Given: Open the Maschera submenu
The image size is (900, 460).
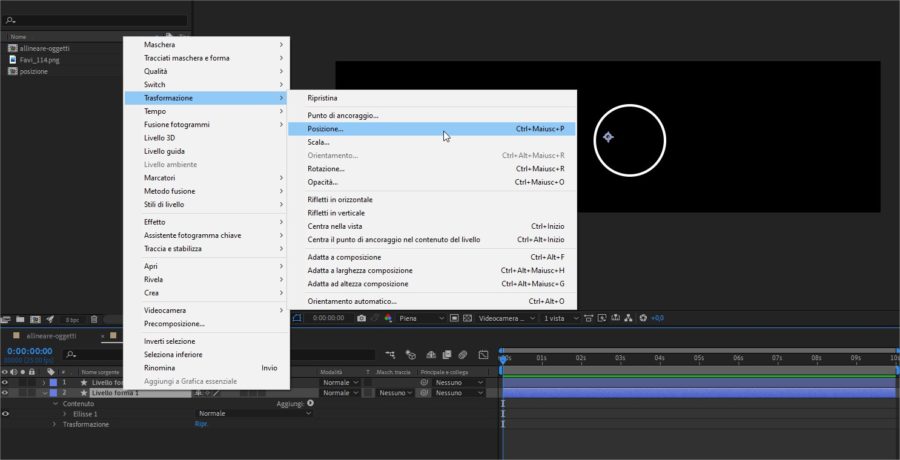Looking at the screenshot, I should click(207, 45).
